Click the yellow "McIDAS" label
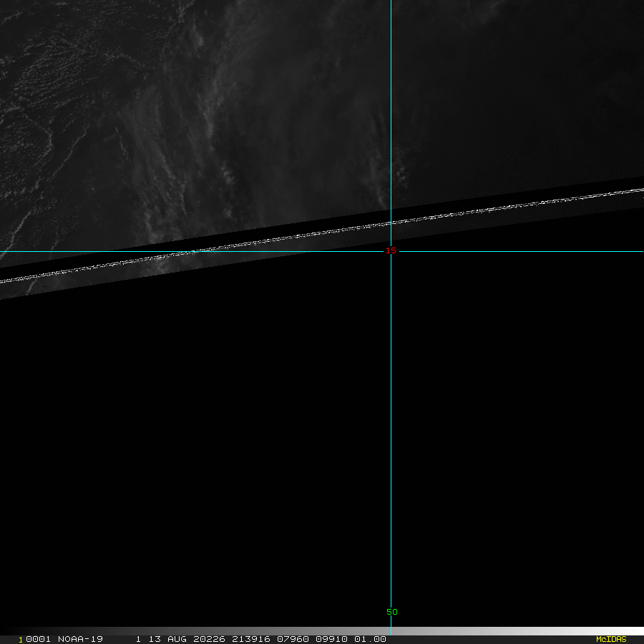Image resolution: width=644 pixels, height=644 pixels. coord(611,639)
